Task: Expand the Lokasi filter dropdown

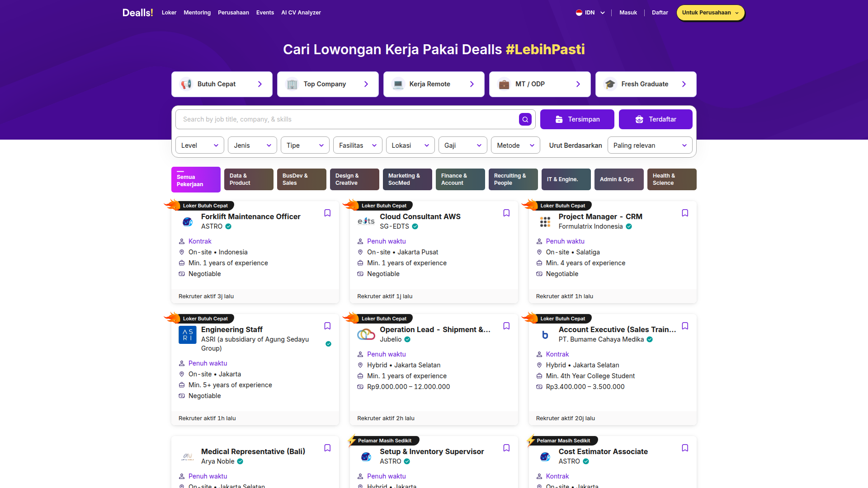Action: (410, 145)
